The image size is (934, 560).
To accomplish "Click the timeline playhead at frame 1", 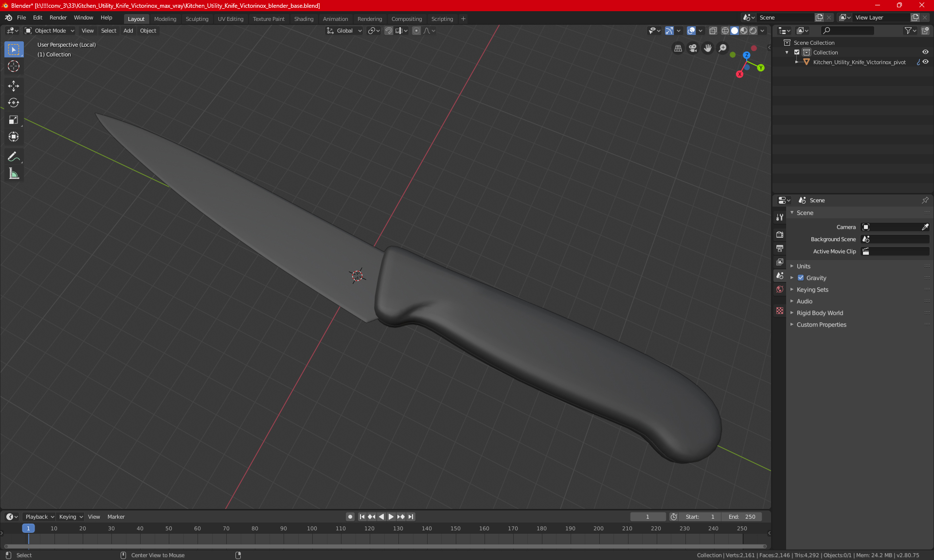I will [x=28, y=528].
